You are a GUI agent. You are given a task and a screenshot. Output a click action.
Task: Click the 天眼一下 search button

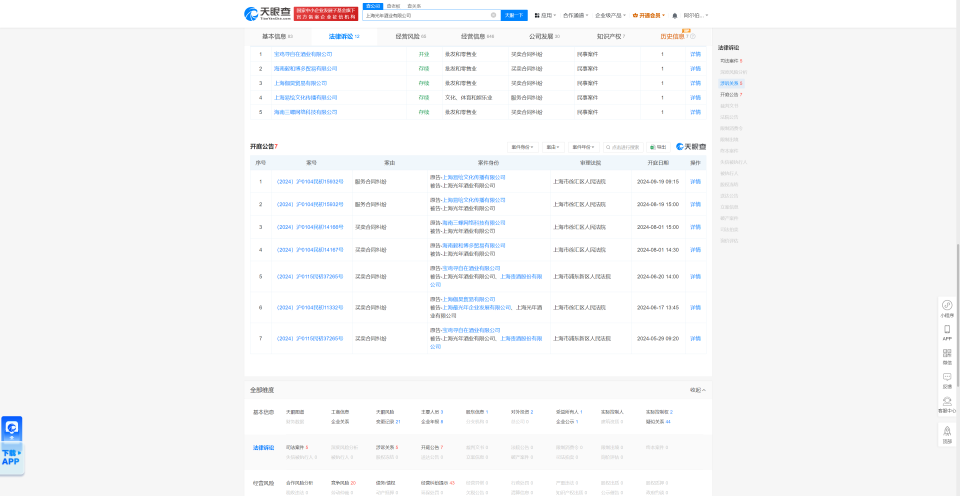click(x=514, y=15)
